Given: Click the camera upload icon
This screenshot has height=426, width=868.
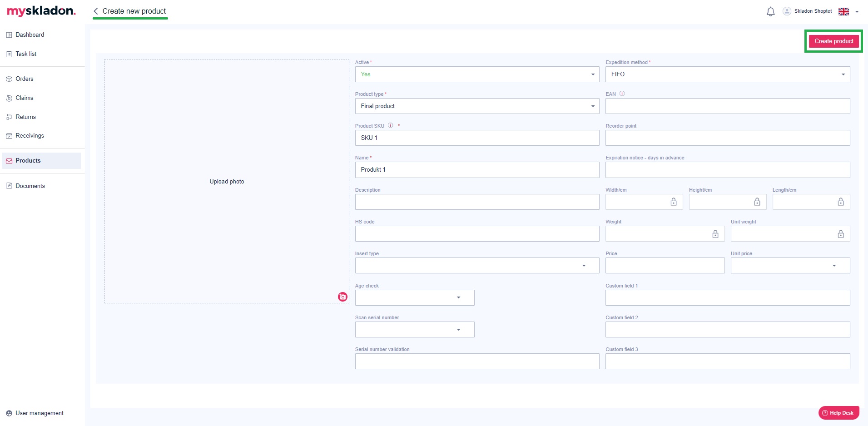Looking at the screenshot, I should (342, 297).
